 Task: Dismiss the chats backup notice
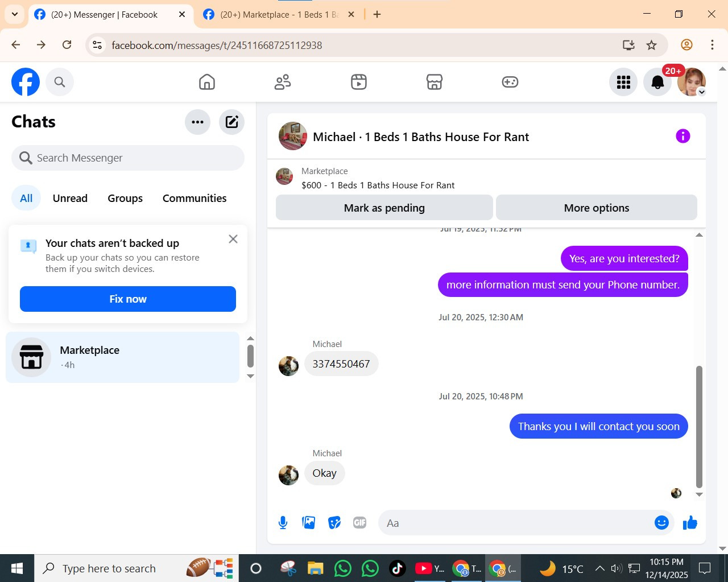click(233, 239)
